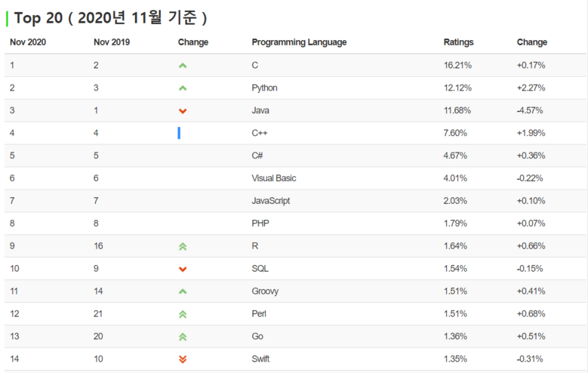The image size is (588, 373).
Task: Click the Nov 2019 column header
Action: click(x=112, y=42)
